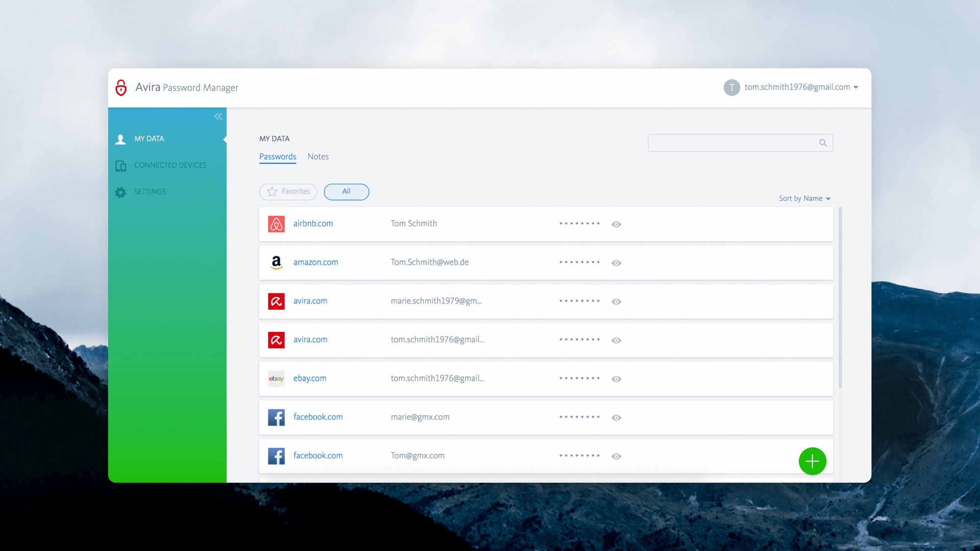Screen dimensions: 980x551
Task: Select the All filter button
Action: click(346, 192)
